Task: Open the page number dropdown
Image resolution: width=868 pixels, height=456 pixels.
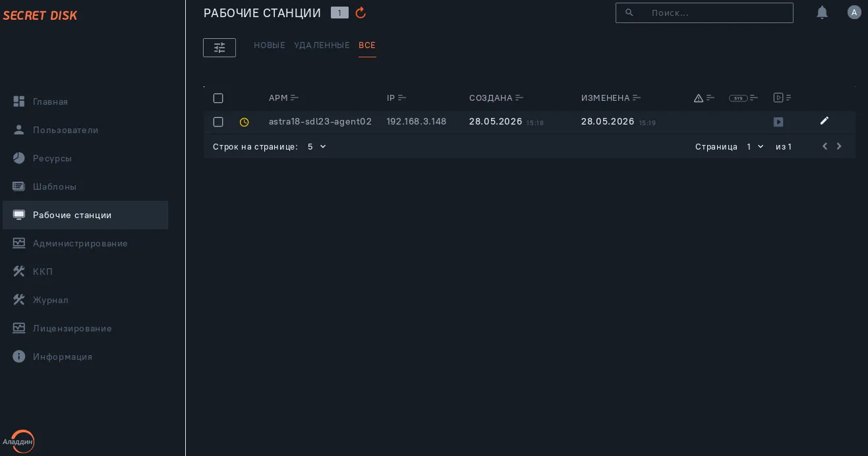Action: tap(755, 146)
